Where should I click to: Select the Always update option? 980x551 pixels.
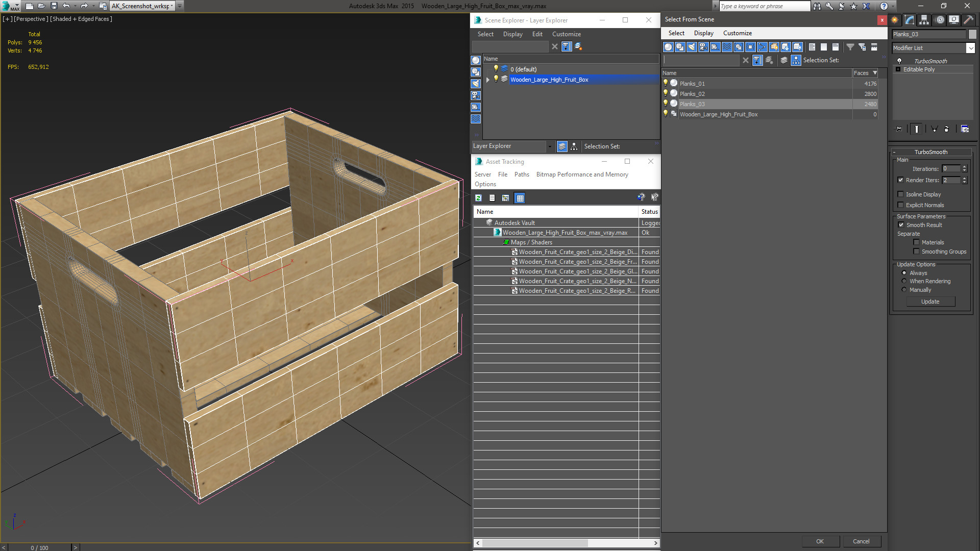[x=904, y=273]
